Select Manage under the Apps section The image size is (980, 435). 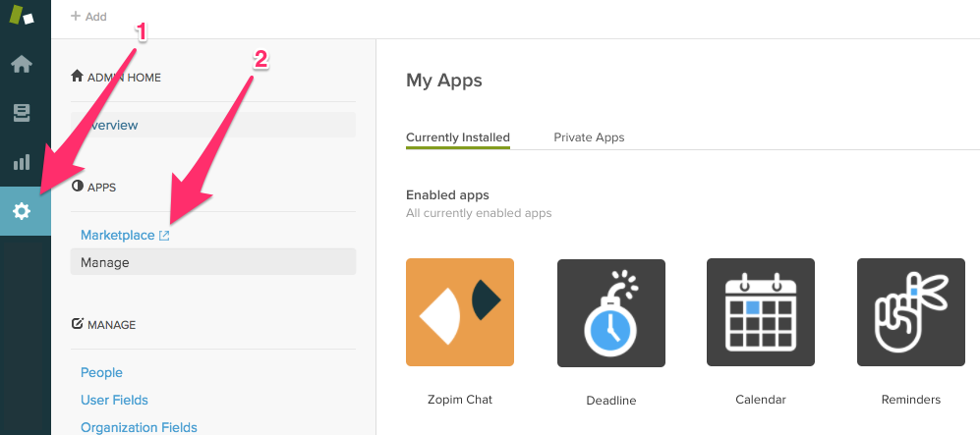pos(213,262)
